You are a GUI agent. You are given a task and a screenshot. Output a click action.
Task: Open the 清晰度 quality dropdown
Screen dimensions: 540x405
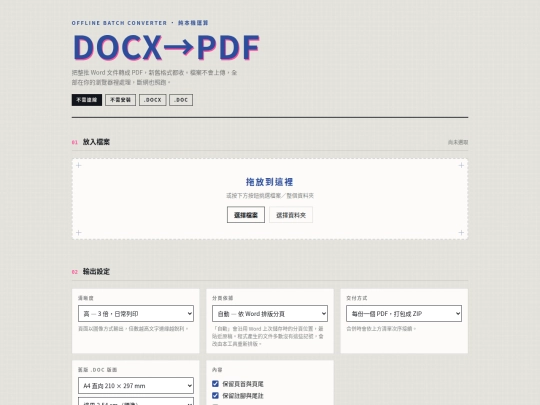136,314
